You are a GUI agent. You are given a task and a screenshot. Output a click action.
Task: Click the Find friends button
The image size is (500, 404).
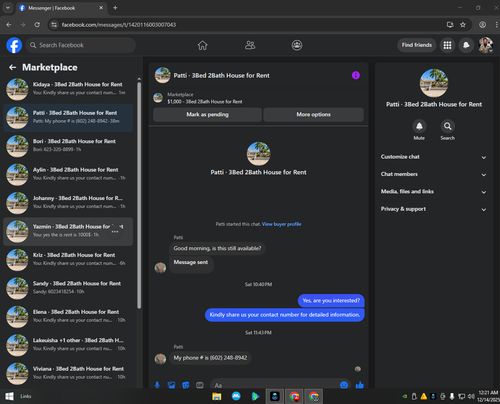tap(417, 45)
